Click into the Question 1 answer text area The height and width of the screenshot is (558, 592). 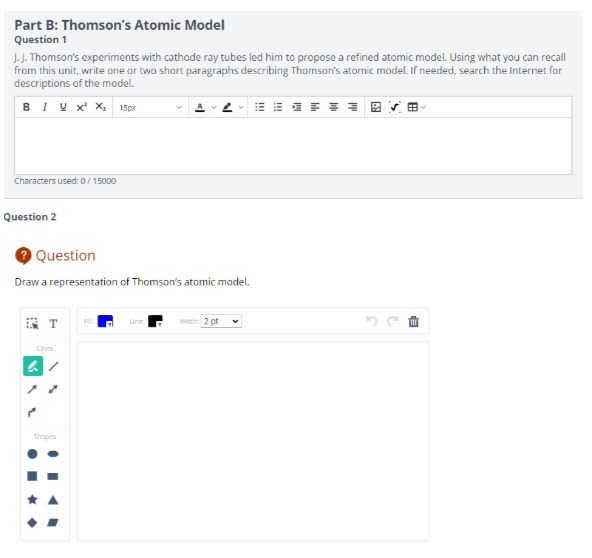[293, 146]
